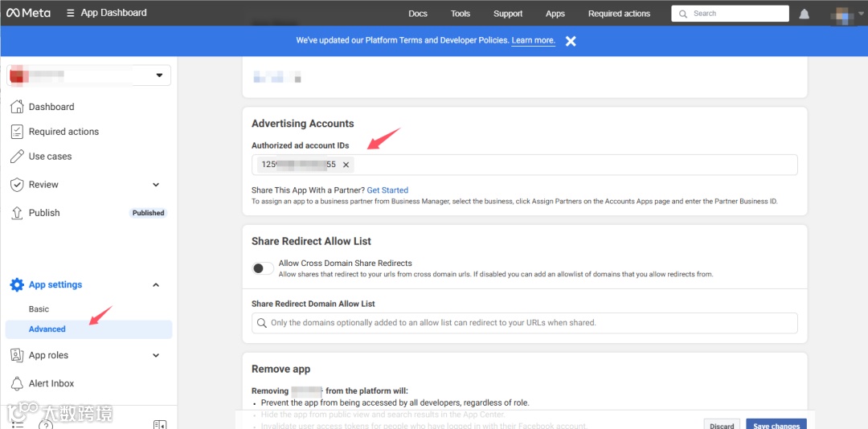Click the search magnifier in the top bar
The image size is (868, 429).
point(684,14)
